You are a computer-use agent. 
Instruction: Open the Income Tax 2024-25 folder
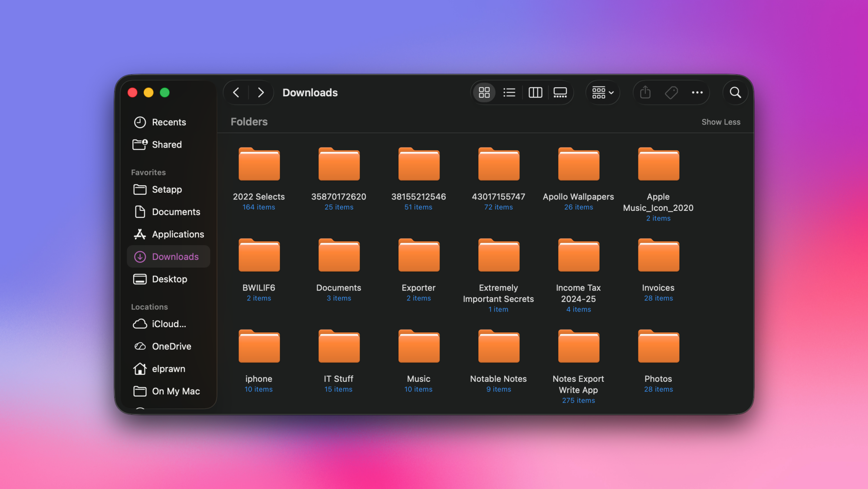(x=578, y=255)
